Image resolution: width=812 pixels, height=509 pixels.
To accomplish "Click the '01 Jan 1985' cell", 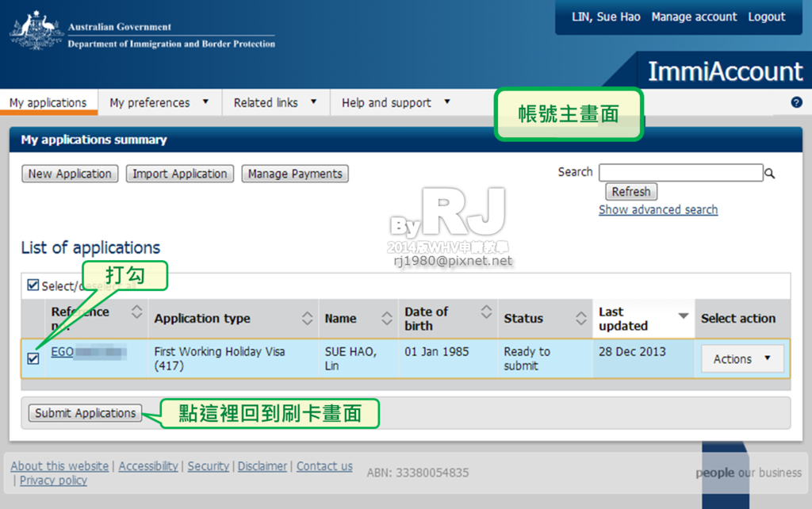I will tap(448, 358).
